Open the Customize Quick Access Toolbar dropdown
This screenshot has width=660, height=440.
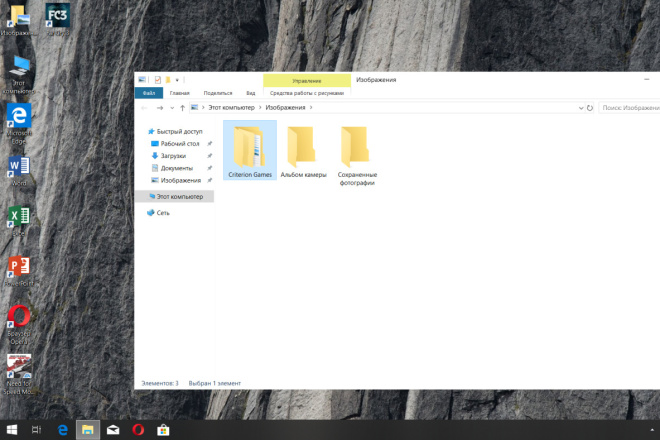177,80
